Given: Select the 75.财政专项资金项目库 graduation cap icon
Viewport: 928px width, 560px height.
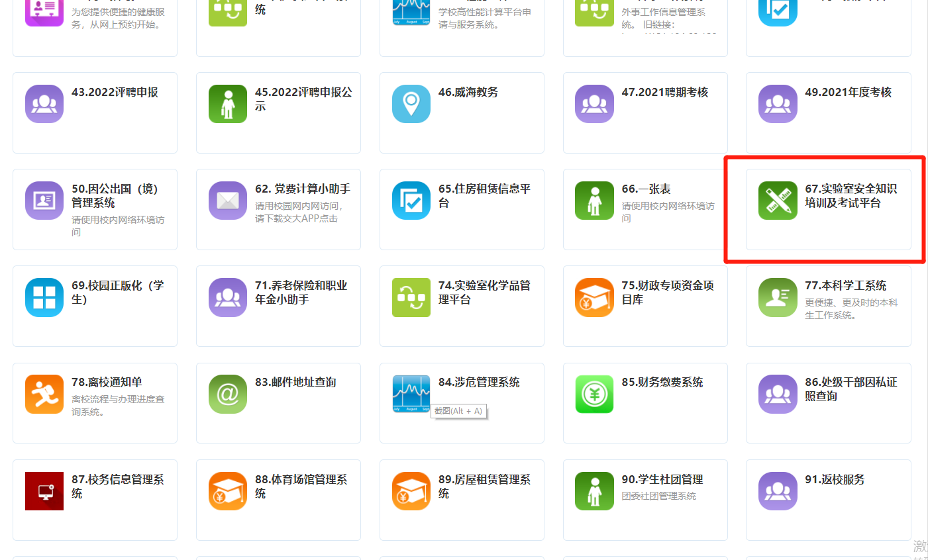Looking at the screenshot, I should (594, 297).
